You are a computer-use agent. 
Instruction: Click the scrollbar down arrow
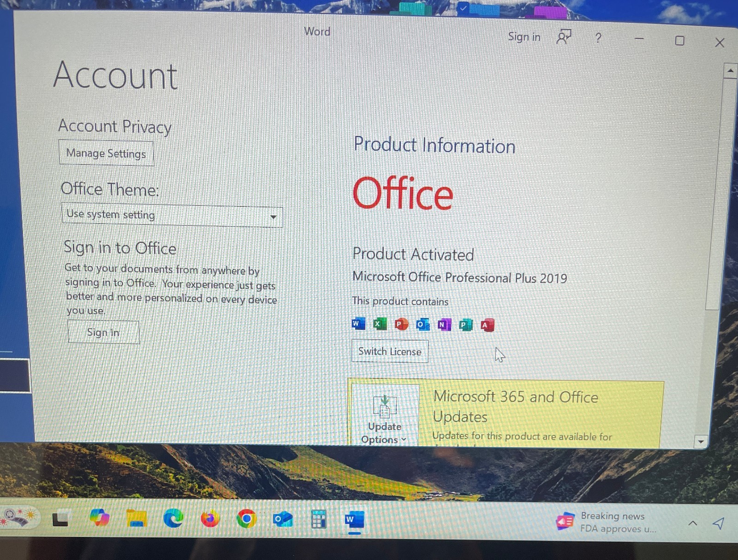click(701, 442)
